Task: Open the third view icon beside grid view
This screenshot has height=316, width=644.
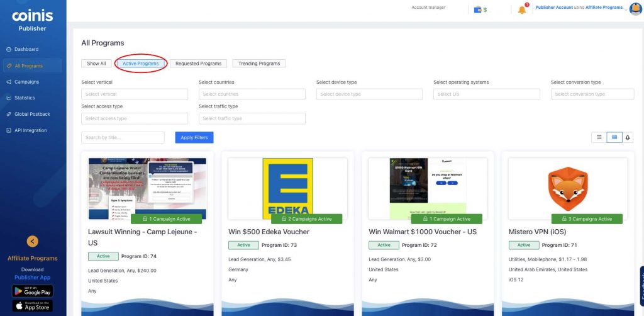Action: click(628, 137)
